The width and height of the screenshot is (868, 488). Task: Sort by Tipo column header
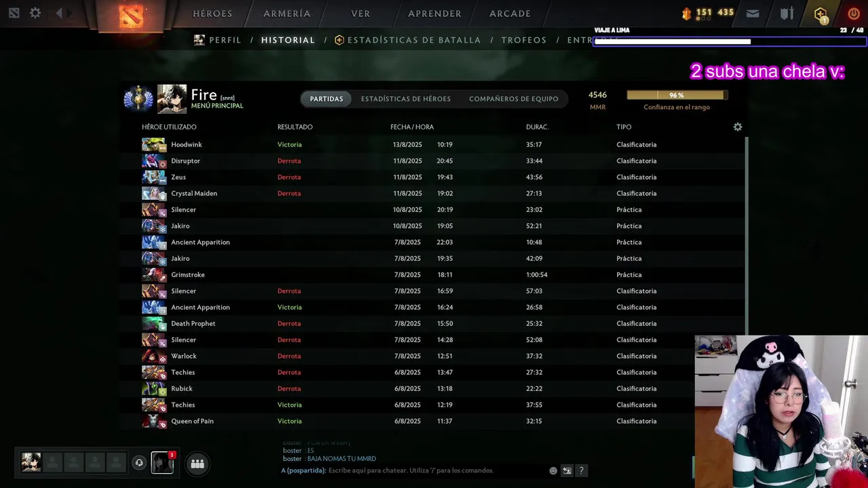624,127
